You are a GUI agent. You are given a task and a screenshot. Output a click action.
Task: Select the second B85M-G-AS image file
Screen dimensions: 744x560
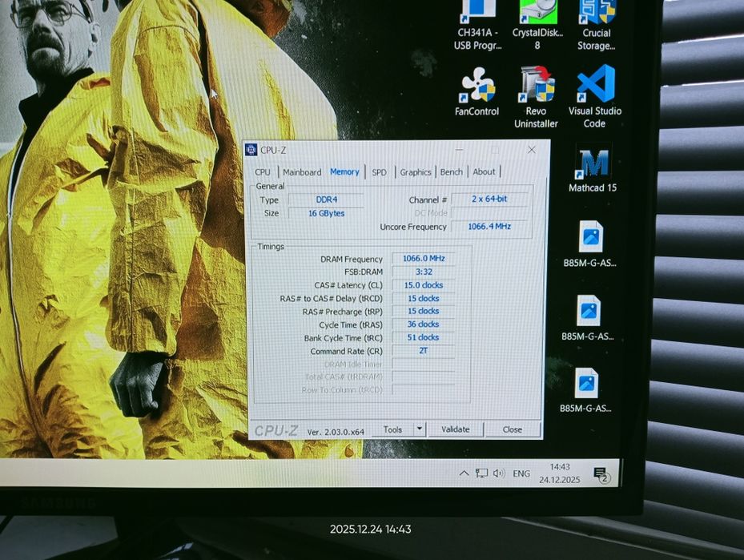click(588, 318)
